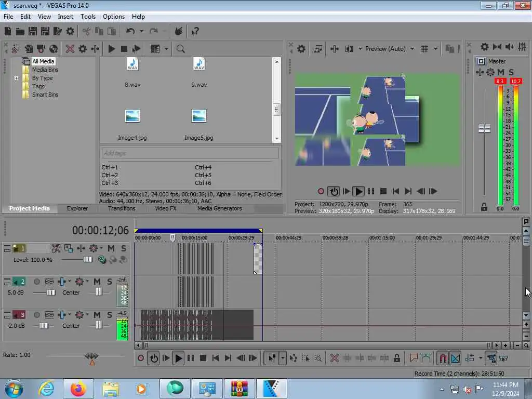Get media from the web globe icon
Screen dimensions: 532x399
(x=54, y=49)
